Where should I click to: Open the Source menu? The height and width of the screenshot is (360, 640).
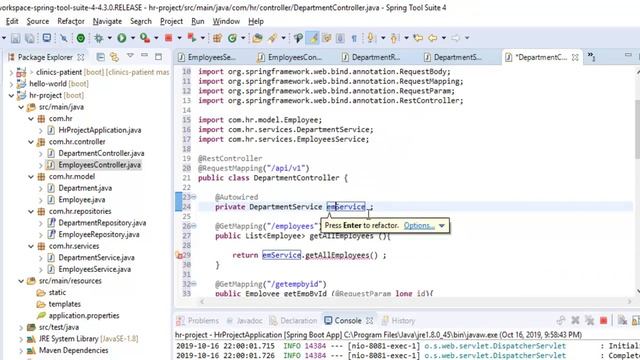tap(38, 21)
